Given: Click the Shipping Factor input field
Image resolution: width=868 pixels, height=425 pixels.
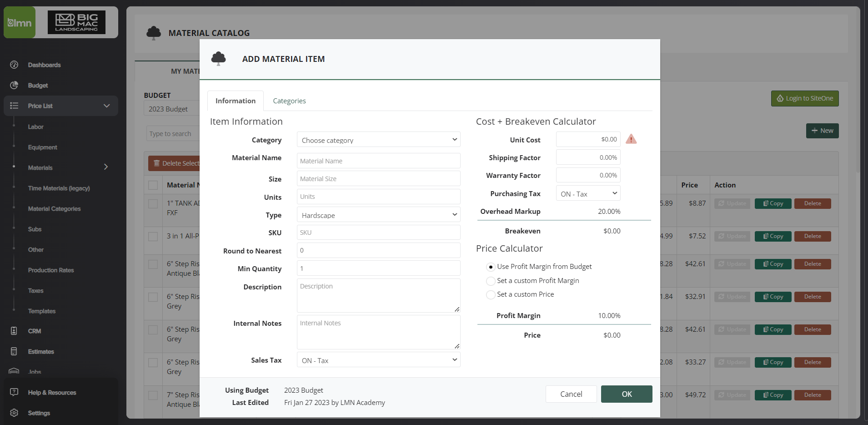Looking at the screenshot, I should (588, 157).
